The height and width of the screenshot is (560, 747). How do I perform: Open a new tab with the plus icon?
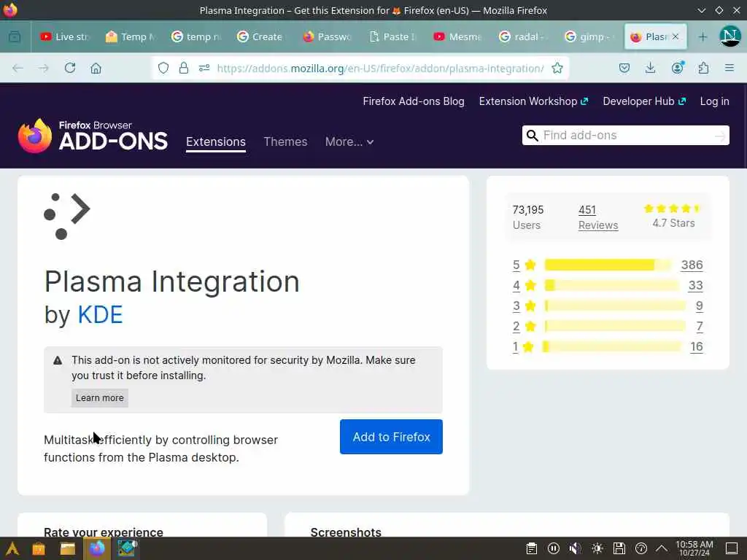coord(703,36)
